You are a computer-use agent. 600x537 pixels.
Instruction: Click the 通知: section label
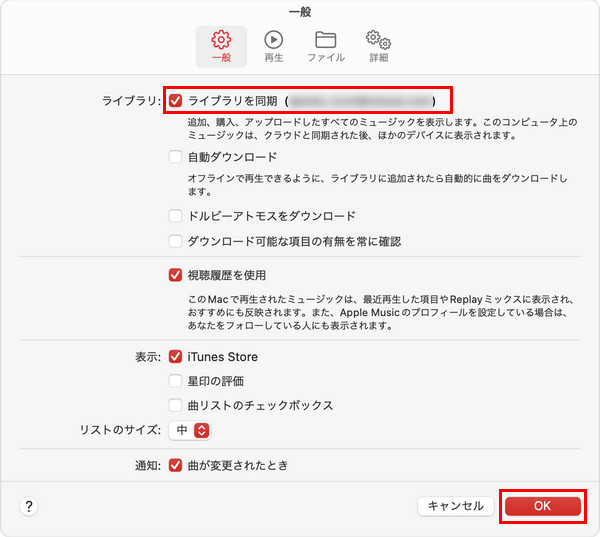pos(148,465)
